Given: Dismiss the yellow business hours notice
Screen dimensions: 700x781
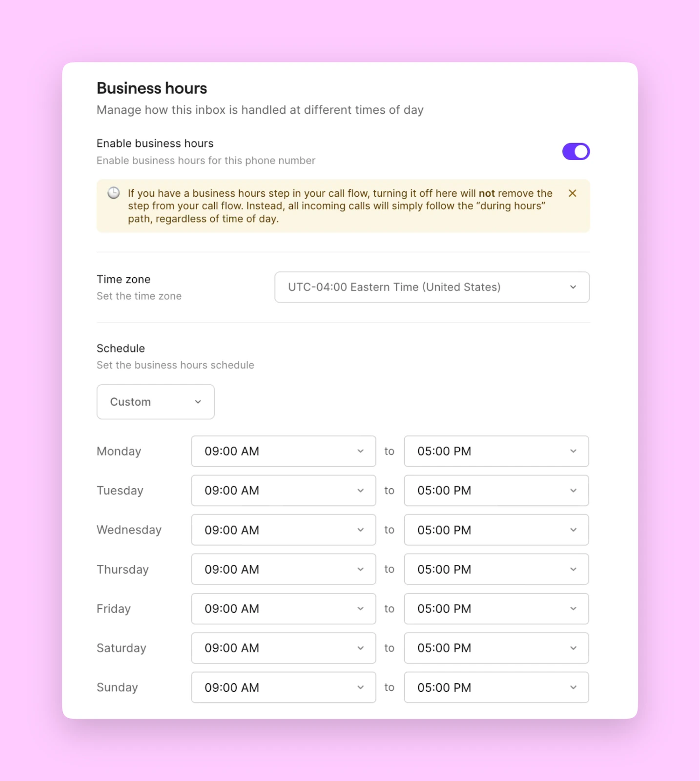Looking at the screenshot, I should point(573,193).
